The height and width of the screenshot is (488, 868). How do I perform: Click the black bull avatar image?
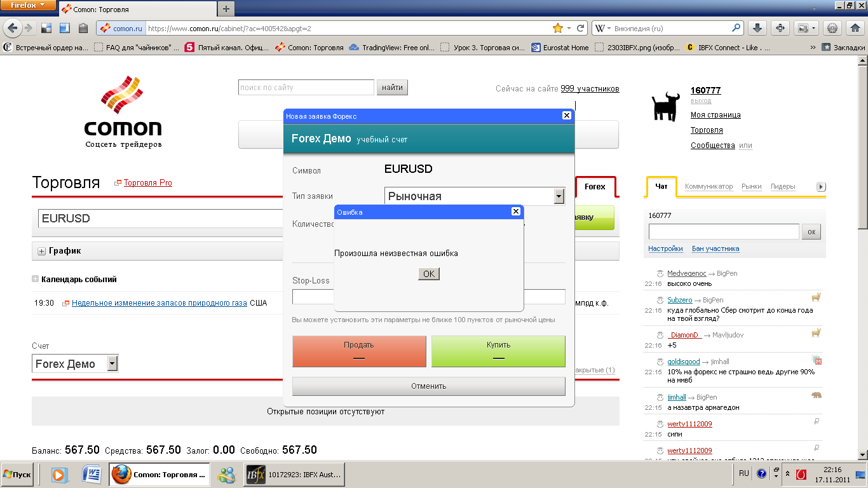(667, 105)
